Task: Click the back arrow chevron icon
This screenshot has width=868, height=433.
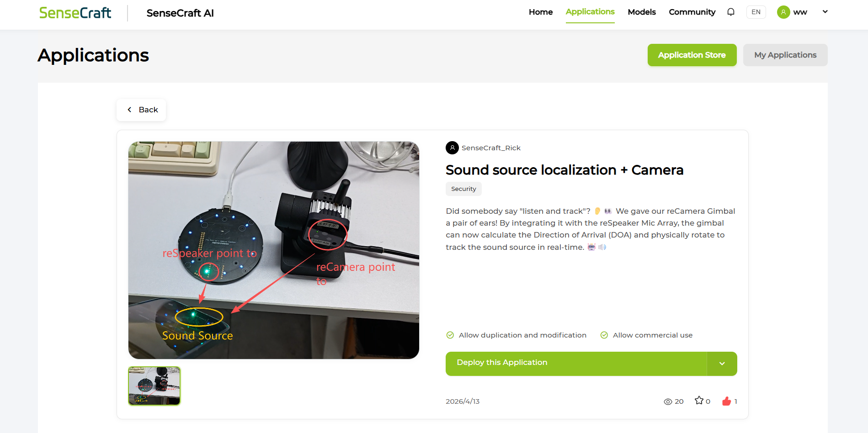Action: (x=129, y=110)
